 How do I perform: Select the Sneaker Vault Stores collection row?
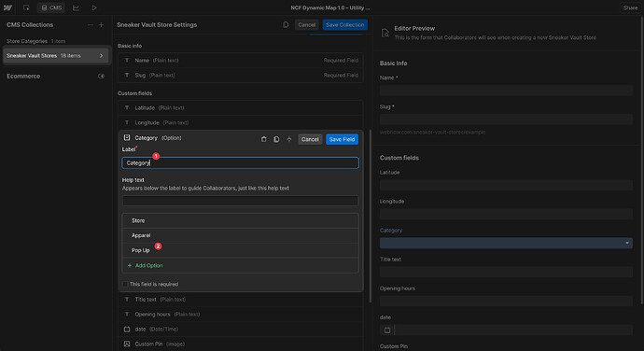(x=56, y=55)
